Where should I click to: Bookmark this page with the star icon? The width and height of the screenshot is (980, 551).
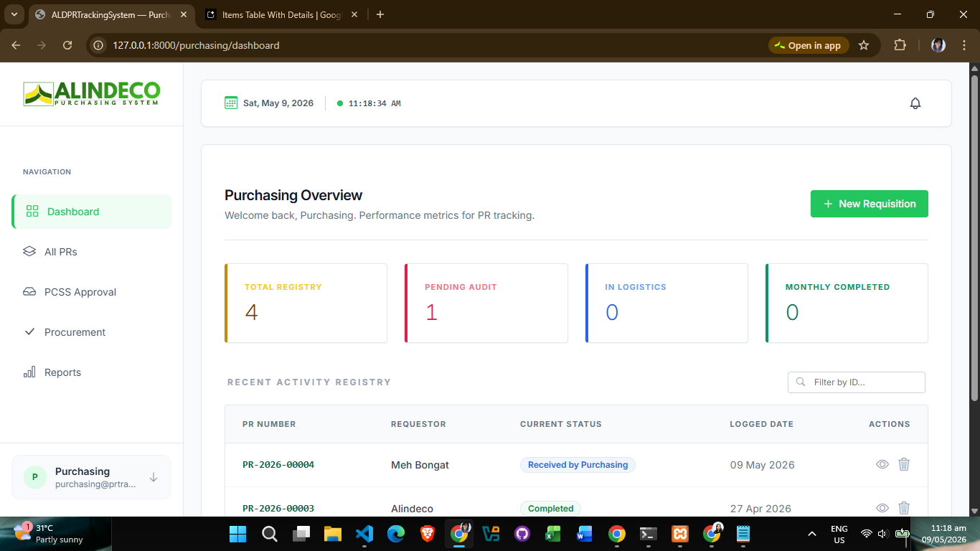point(864,45)
